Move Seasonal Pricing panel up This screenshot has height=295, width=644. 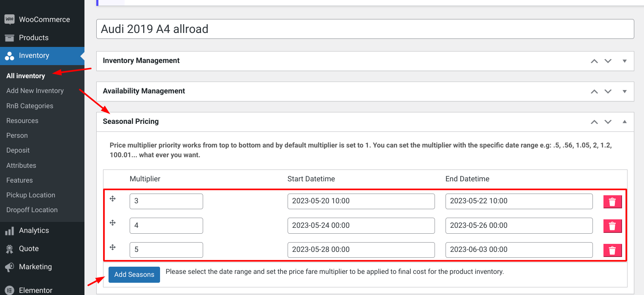(x=594, y=122)
